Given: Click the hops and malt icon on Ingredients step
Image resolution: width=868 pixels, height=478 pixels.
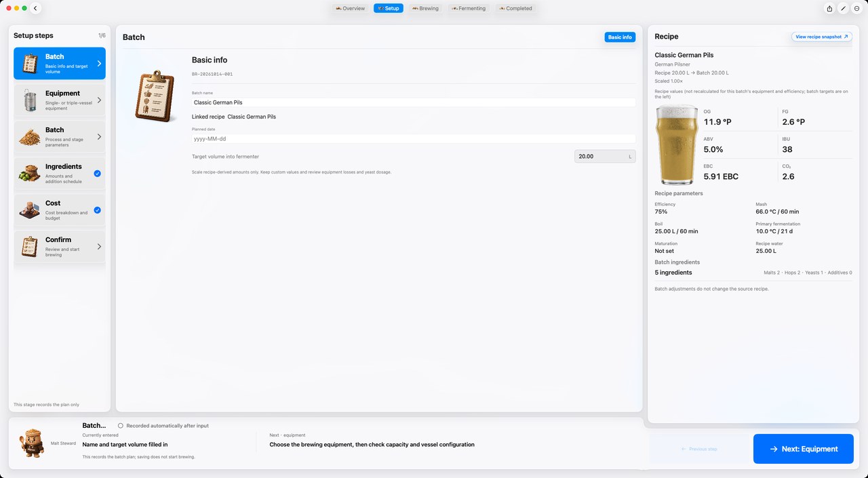Looking at the screenshot, I should [x=30, y=174].
